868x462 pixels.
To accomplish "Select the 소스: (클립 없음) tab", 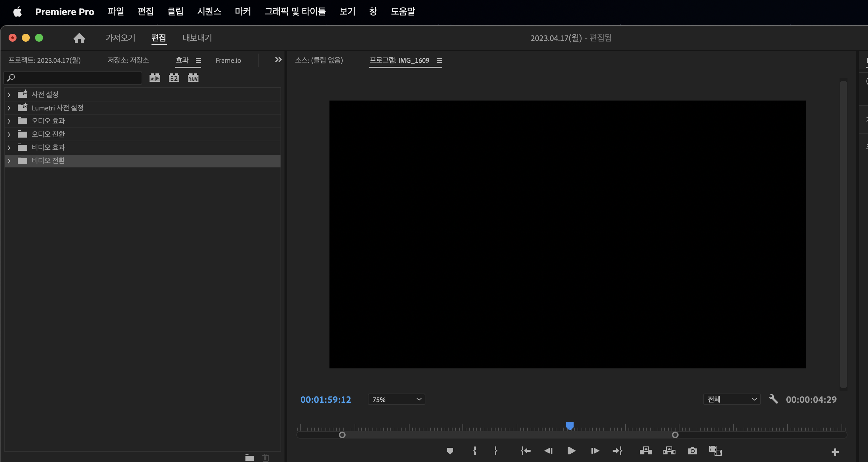I will 319,60.
